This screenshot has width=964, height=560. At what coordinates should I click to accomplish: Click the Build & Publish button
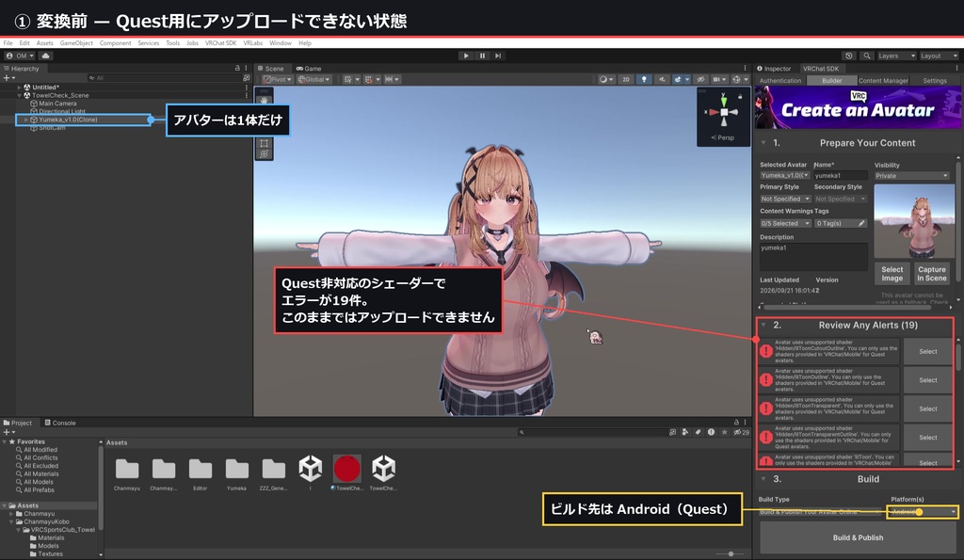858,537
